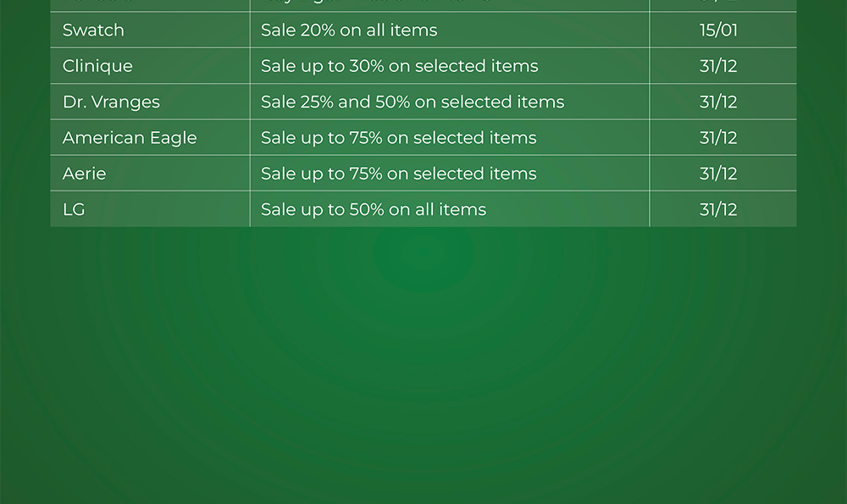The height and width of the screenshot is (504, 847).
Task: Select the Clinique brand name cell
Action: [97, 66]
